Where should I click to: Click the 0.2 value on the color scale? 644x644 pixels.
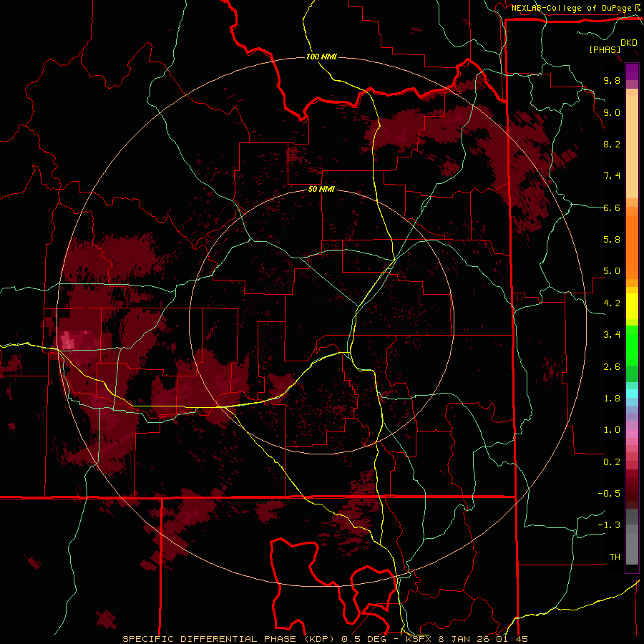(x=612, y=462)
